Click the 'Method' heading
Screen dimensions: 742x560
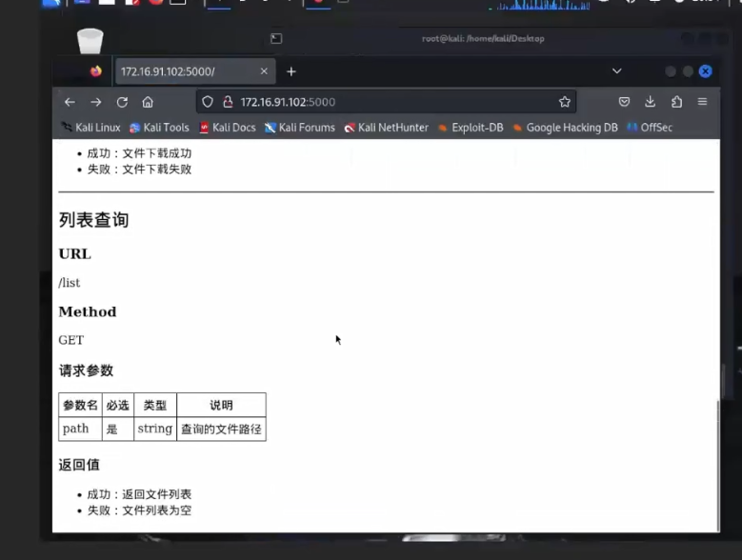click(87, 311)
